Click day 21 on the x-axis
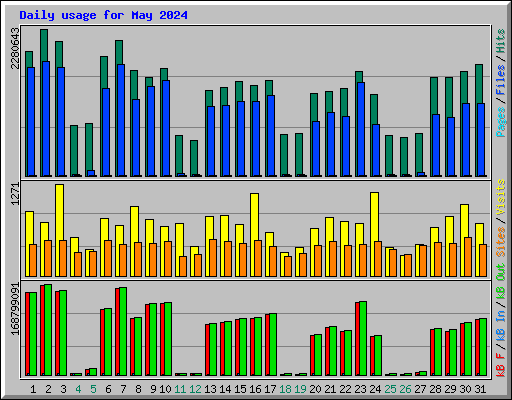Screen dimensions: 512x400 [x=330, y=389]
